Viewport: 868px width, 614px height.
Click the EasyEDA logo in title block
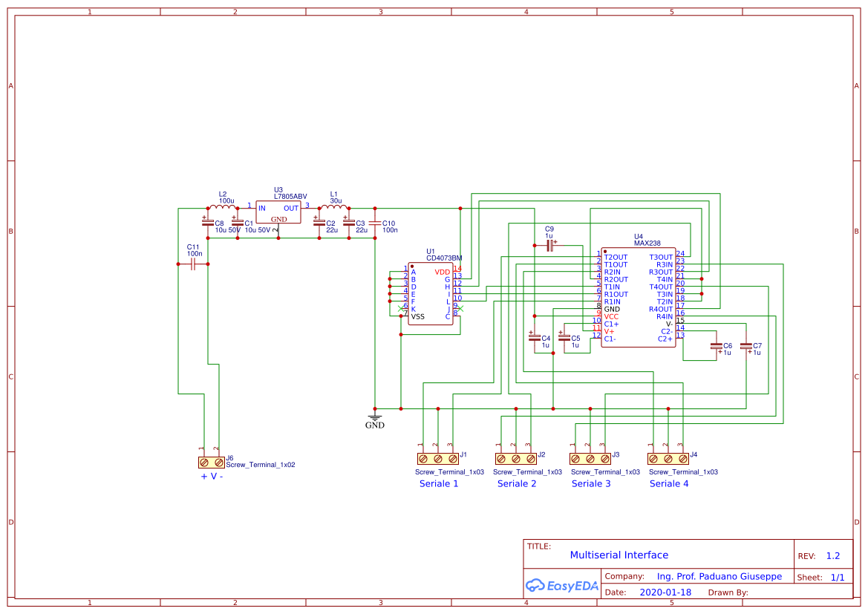(x=562, y=586)
